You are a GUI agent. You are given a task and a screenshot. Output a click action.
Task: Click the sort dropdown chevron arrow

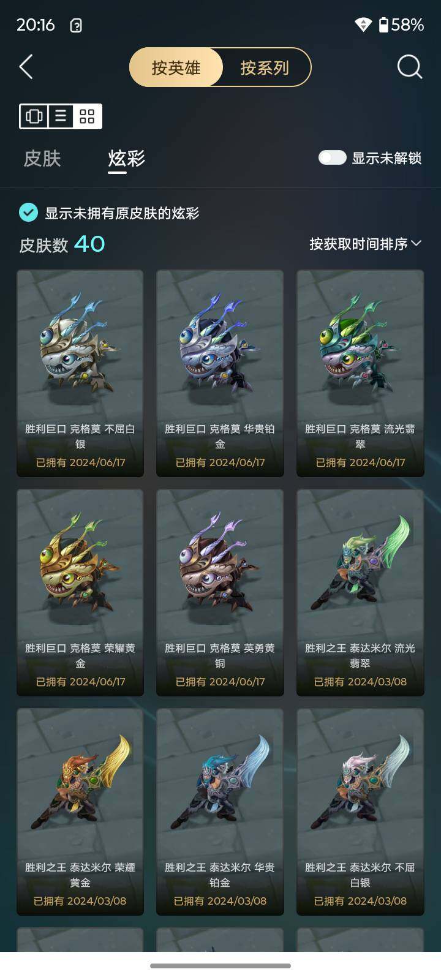417,244
